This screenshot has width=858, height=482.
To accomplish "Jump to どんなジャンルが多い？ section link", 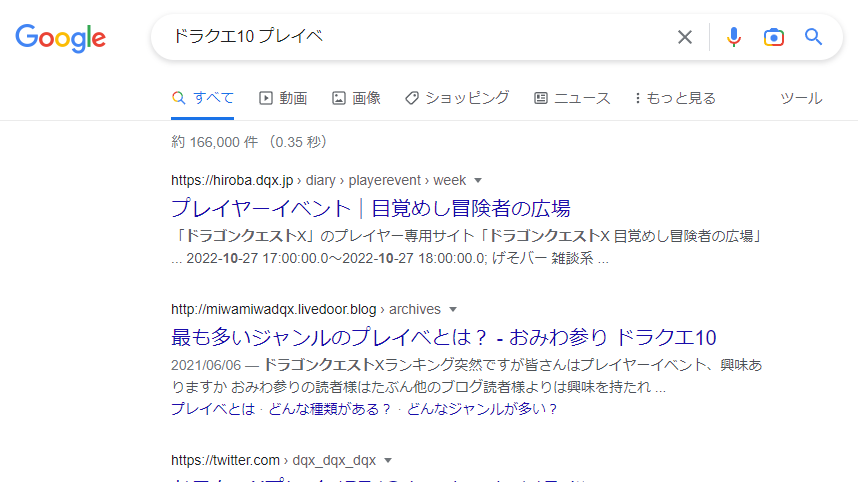I will (482, 409).
